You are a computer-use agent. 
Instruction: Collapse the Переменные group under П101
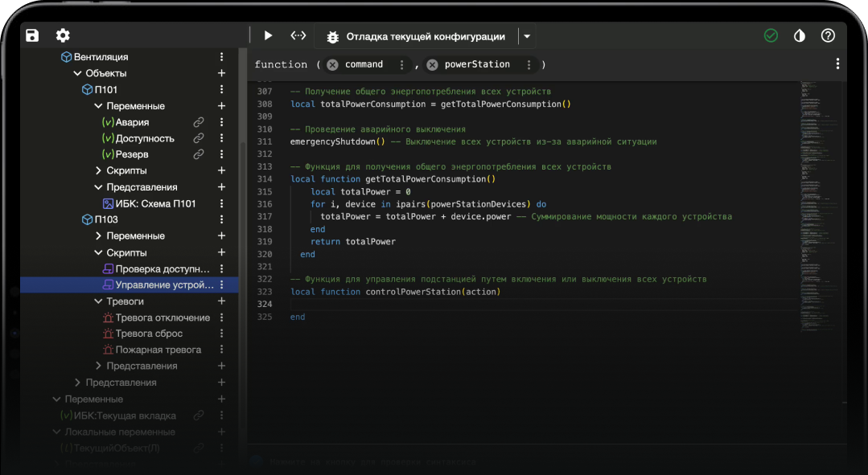tap(98, 106)
